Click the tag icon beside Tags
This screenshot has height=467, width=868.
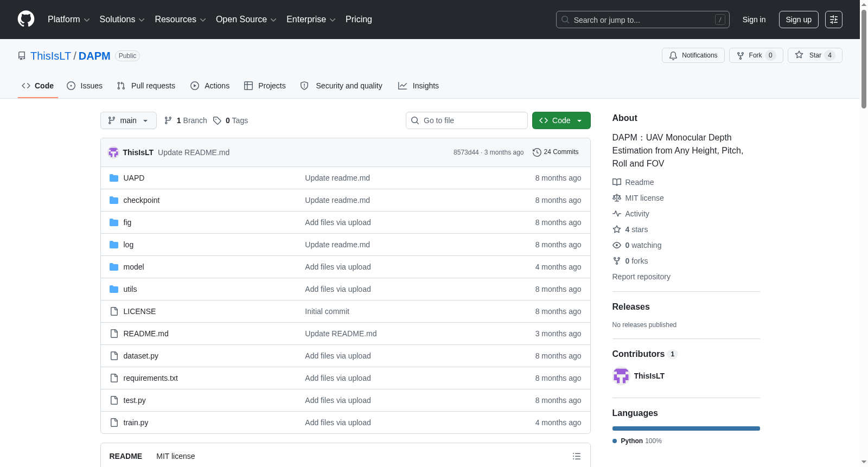point(217,120)
